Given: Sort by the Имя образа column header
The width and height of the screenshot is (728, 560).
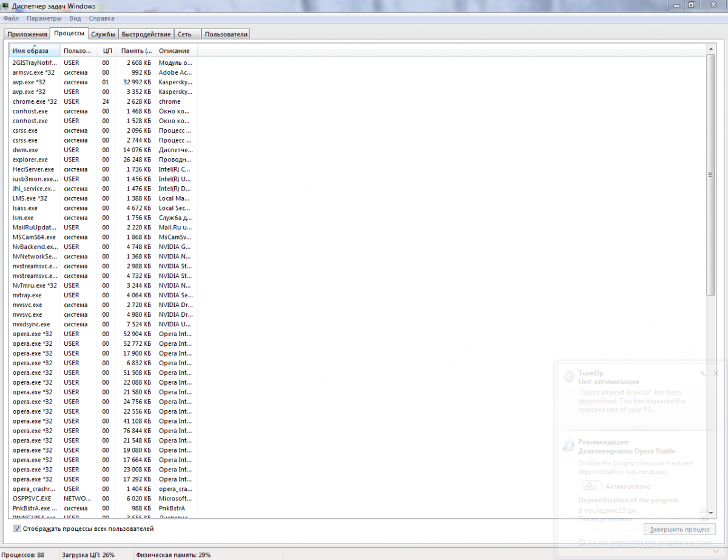Looking at the screenshot, I should tap(35, 50).
